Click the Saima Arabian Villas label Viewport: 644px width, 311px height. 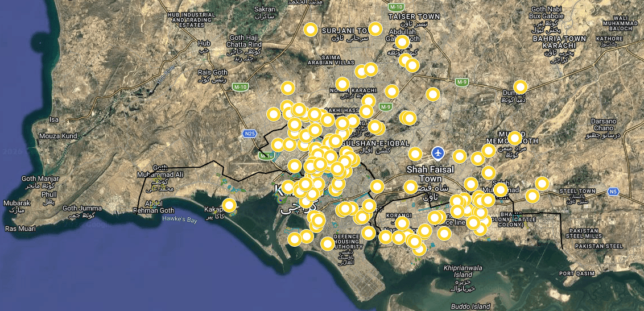[331, 60]
